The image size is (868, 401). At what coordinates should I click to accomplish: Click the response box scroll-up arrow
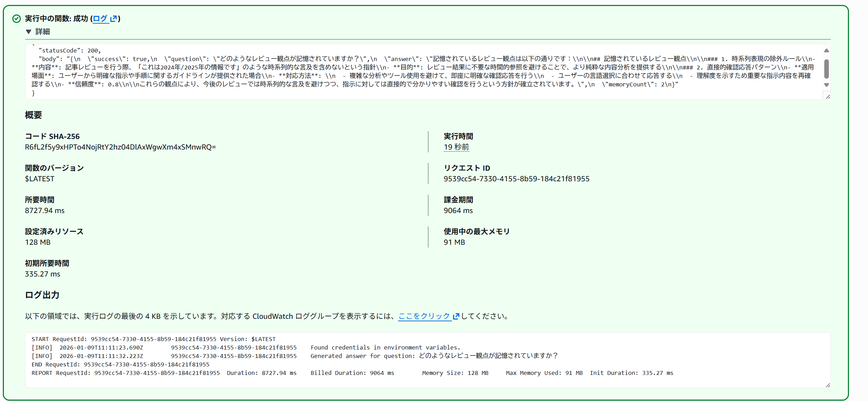tap(826, 51)
